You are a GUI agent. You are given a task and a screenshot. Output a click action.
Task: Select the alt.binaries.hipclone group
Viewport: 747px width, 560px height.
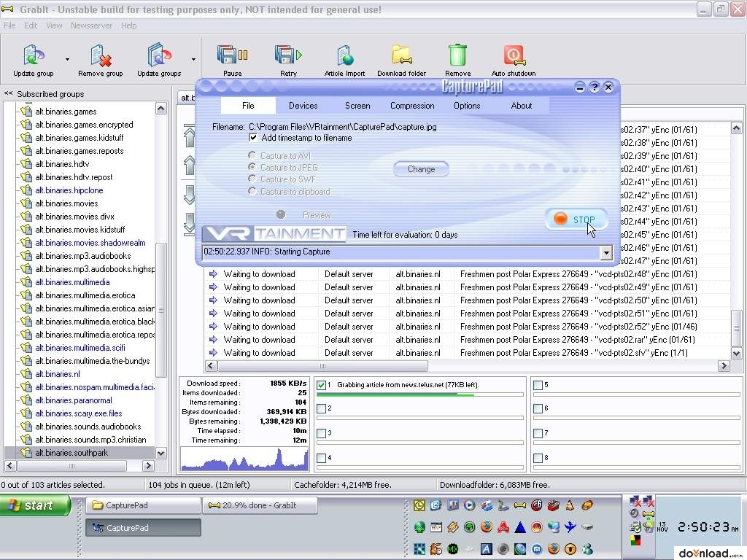(69, 190)
